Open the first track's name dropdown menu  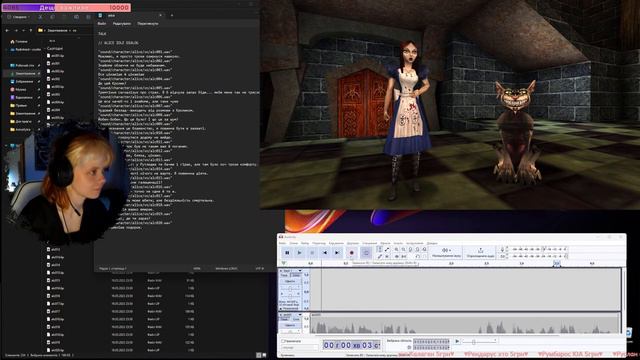point(290,271)
